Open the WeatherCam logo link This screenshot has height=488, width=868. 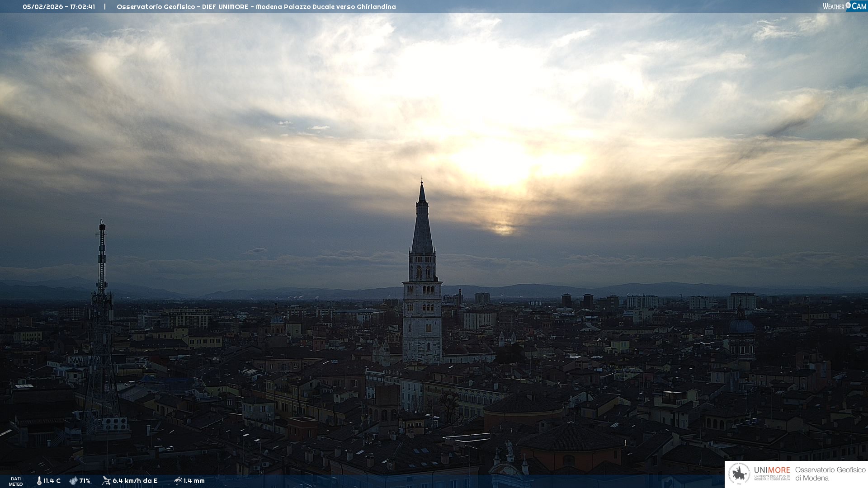[x=844, y=6]
